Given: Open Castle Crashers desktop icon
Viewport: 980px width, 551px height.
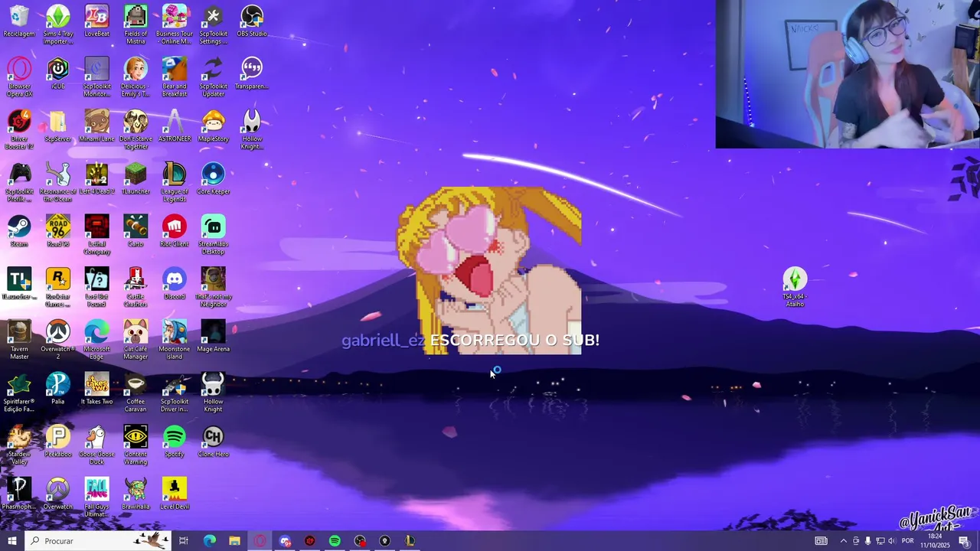Looking at the screenshot, I should click(136, 288).
